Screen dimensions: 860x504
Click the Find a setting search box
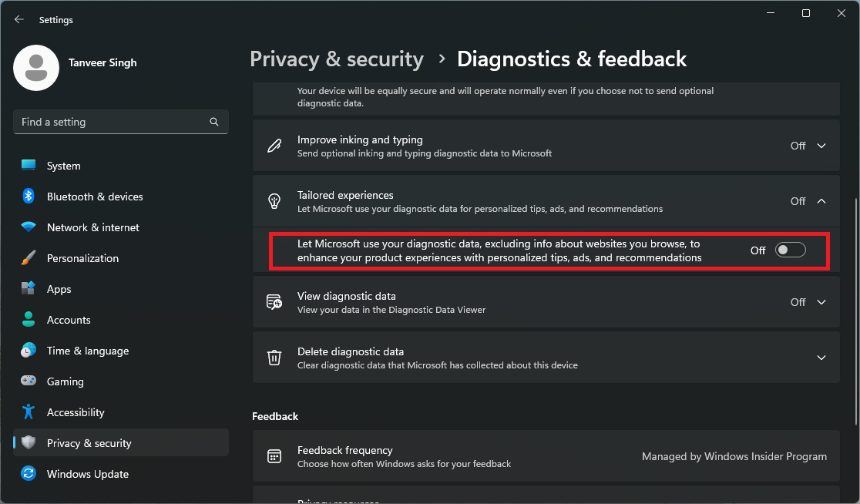120,121
